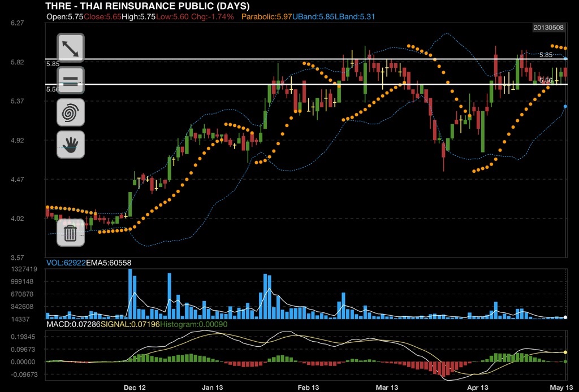The height and width of the screenshot is (392, 579).
Task: Click the Low:5.60 value
Action: click(x=172, y=16)
